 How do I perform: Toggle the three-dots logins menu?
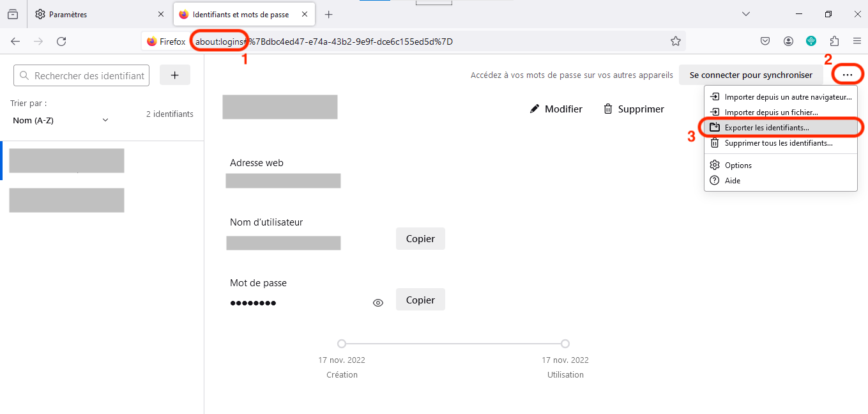click(x=848, y=75)
